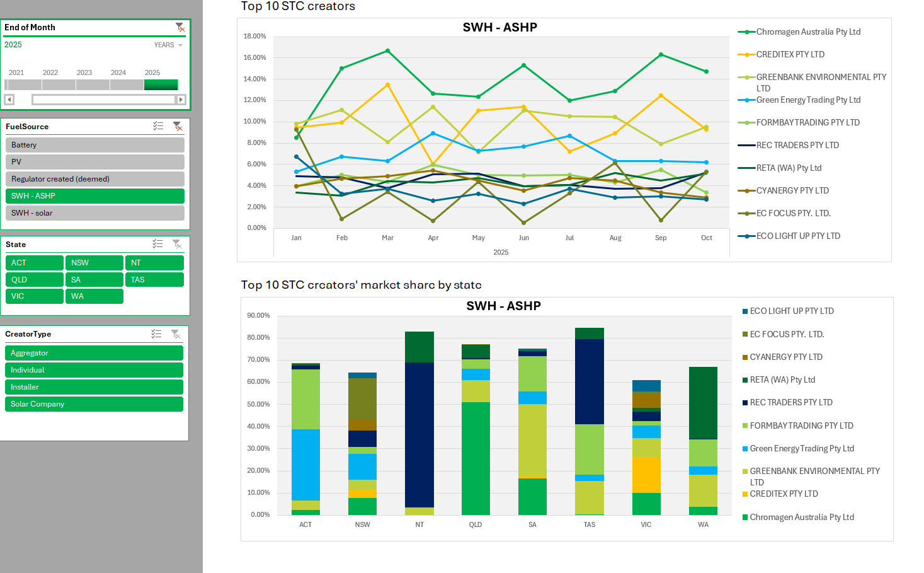The width and height of the screenshot is (924, 573).
Task: Click Chromagen March data point on line chart
Action: click(387, 50)
